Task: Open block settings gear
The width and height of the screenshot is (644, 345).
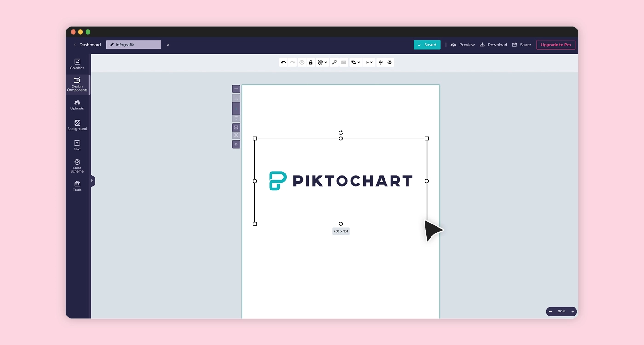Action: [236, 144]
